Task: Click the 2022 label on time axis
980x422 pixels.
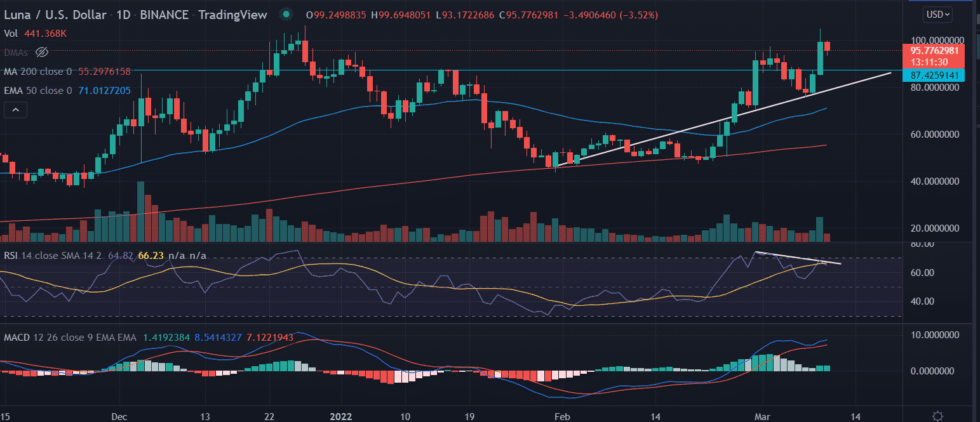Action: point(346,416)
